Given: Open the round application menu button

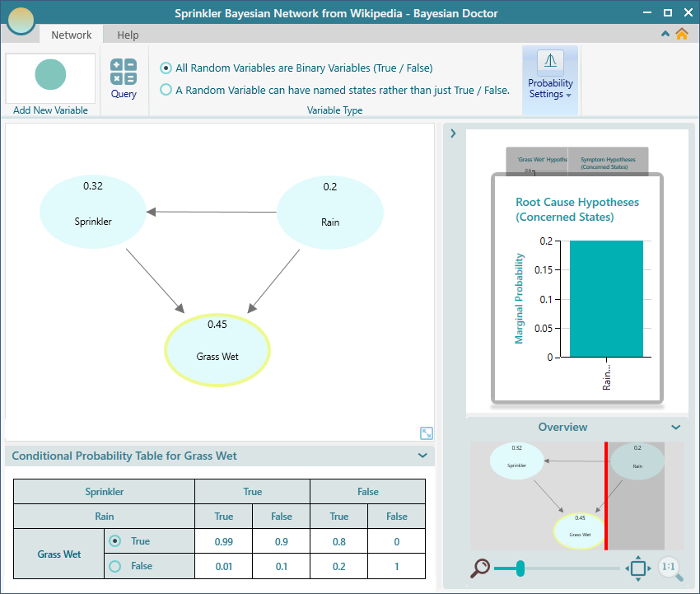Looking at the screenshot, I should click(x=21, y=20).
